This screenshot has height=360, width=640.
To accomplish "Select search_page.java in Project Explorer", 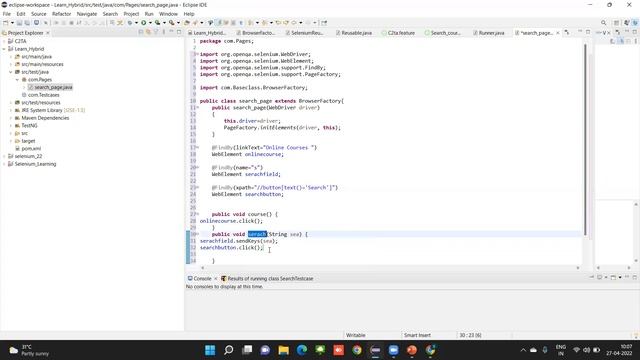I will [x=51, y=87].
